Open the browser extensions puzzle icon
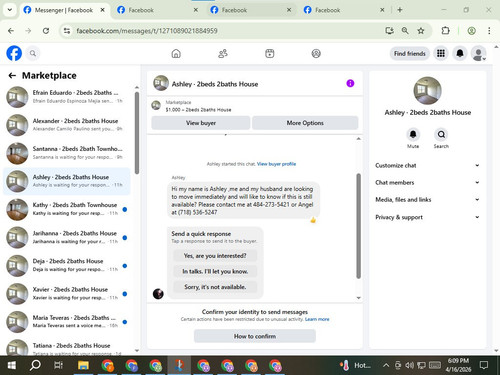The image size is (500, 375). coord(445,31)
